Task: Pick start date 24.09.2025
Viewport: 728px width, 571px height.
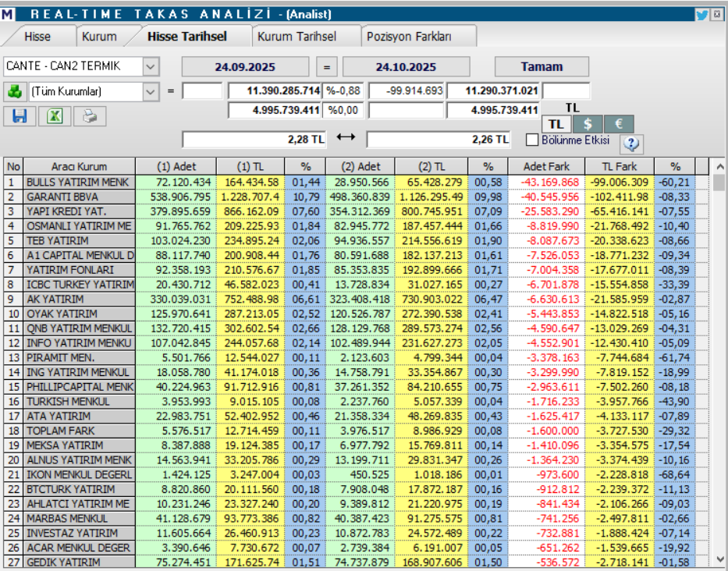Action: [245, 67]
